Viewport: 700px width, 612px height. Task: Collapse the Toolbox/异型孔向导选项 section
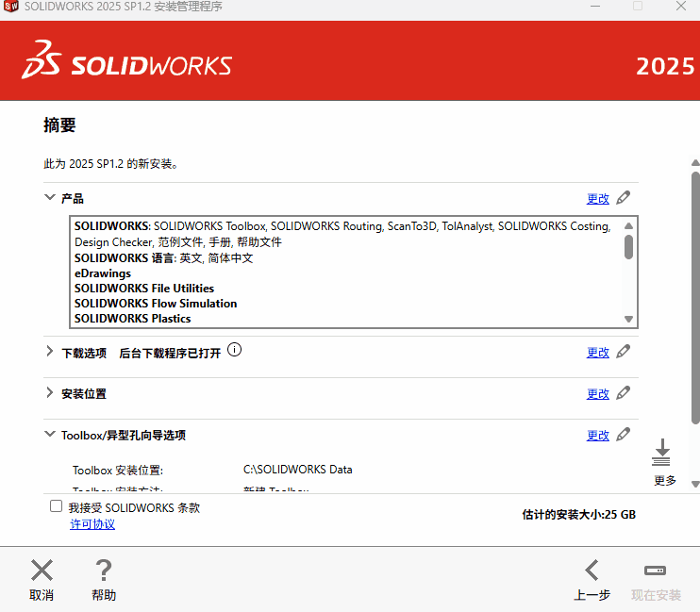[50, 435]
